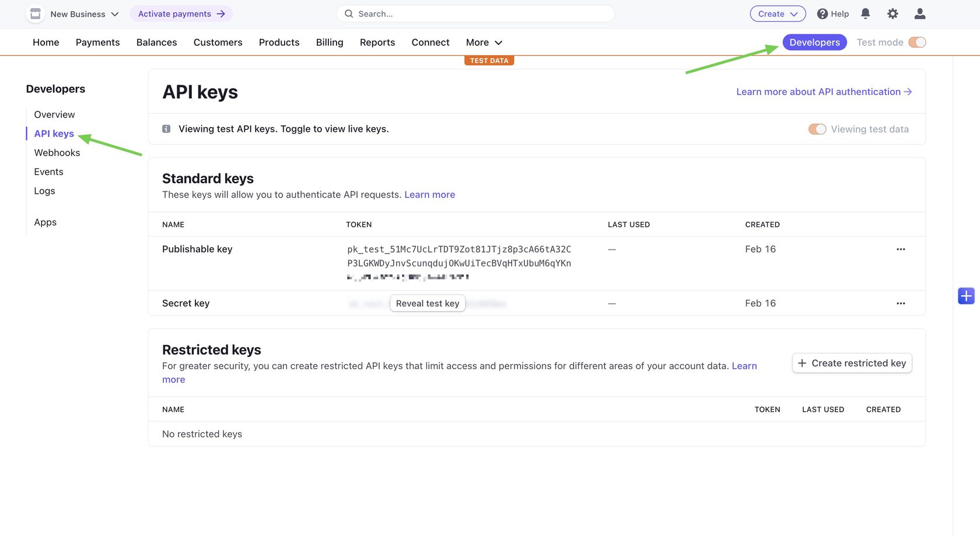The image size is (980, 536).
Task: Click the TOKEN column header in Standard keys
Action: tap(359, 225)
